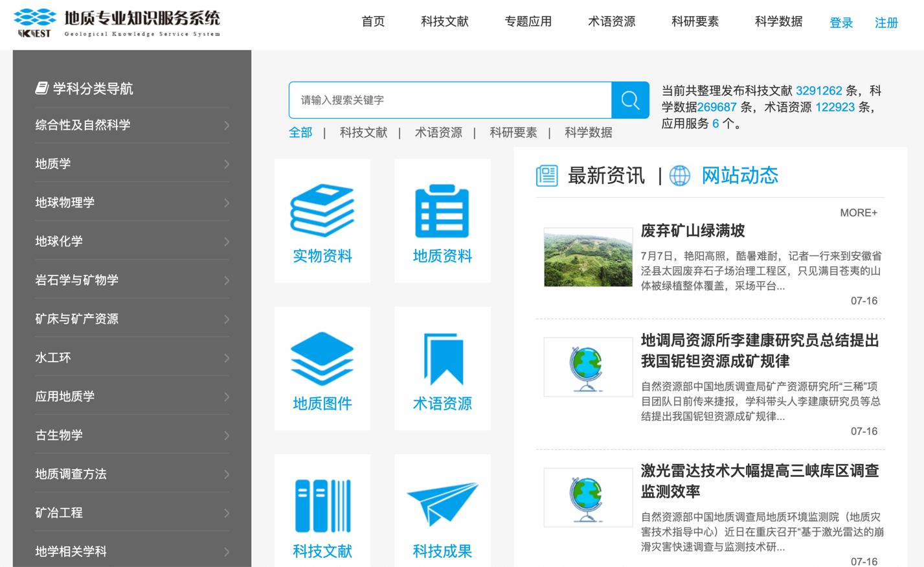
Task: Click MORE+ in the news panel
Action: point(858,213)
